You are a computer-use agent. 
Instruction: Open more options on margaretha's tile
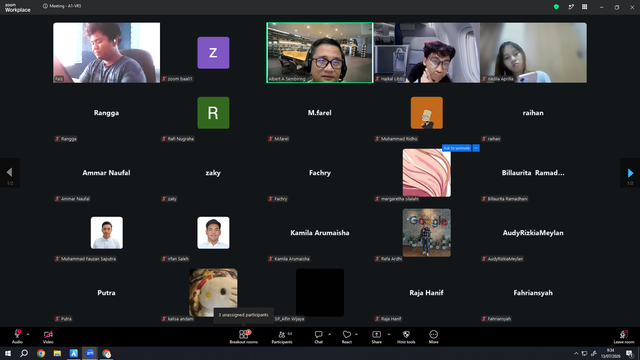click(476, 148)
